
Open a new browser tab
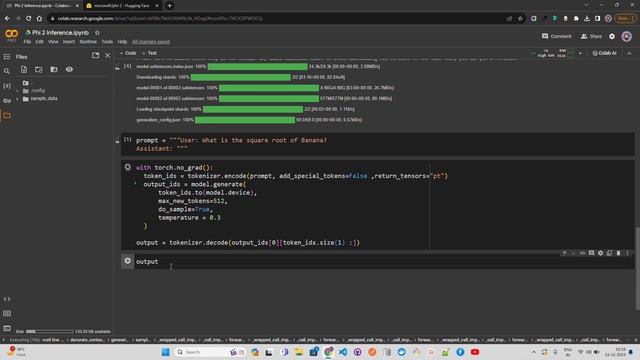point(169,6)
